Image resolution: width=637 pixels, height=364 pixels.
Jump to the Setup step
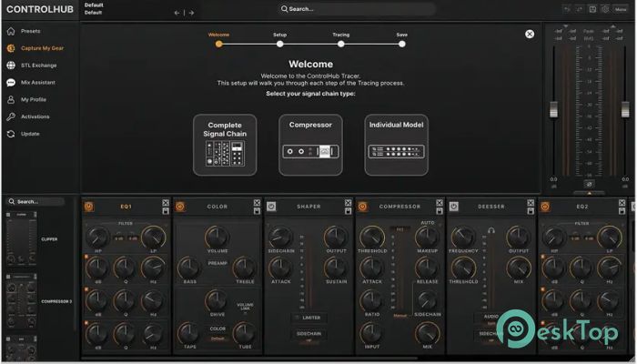(279, 43)
